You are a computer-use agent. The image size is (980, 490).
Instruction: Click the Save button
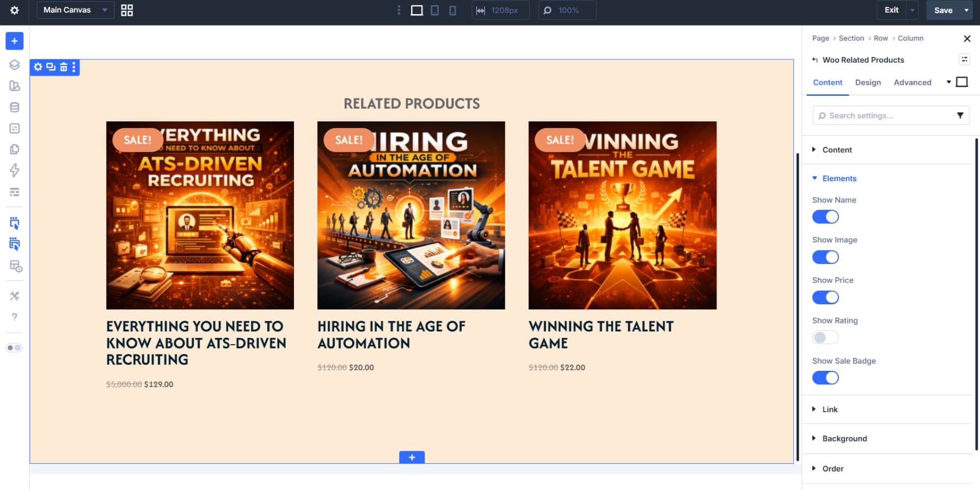click(x=943, y=10)
